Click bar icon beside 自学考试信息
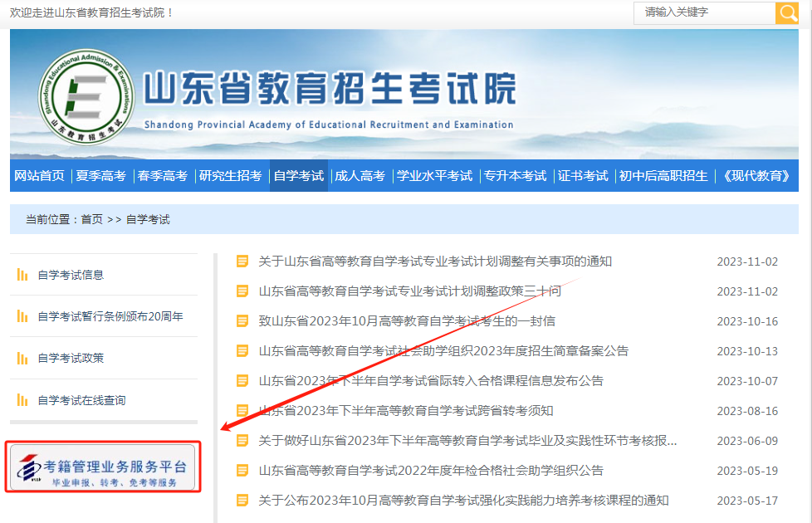 point(22,275)
